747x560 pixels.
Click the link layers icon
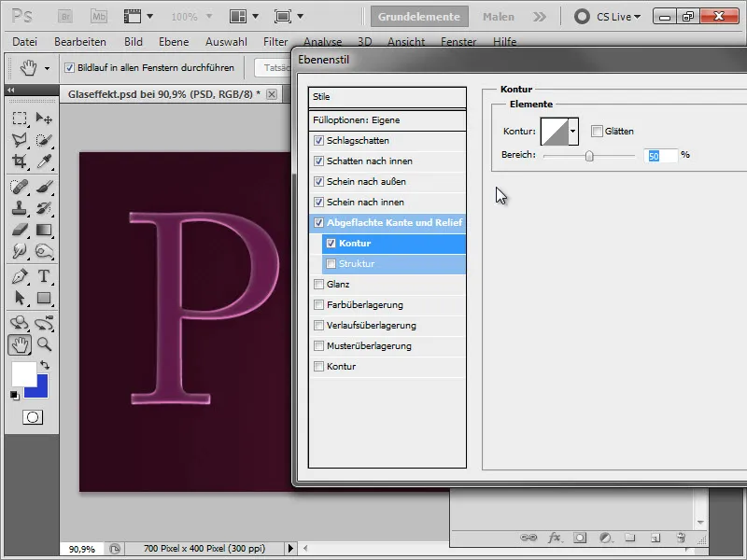(529, 537)
